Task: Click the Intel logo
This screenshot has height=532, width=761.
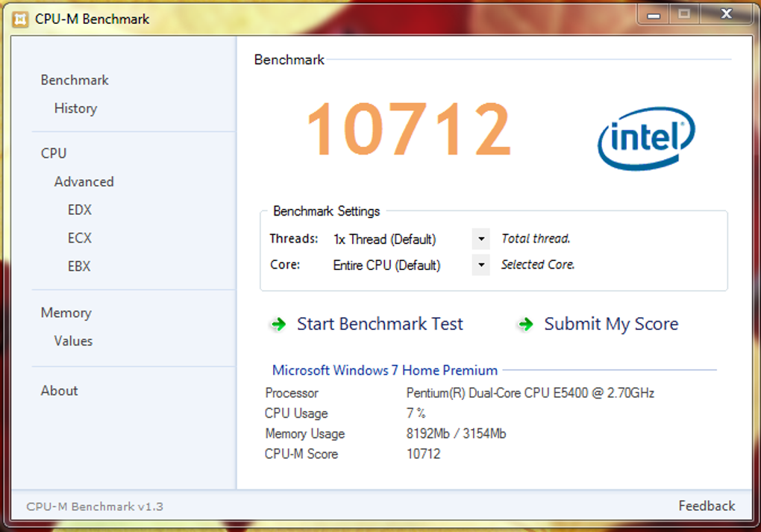Action: pyautogui.click(x=646, y=138)
